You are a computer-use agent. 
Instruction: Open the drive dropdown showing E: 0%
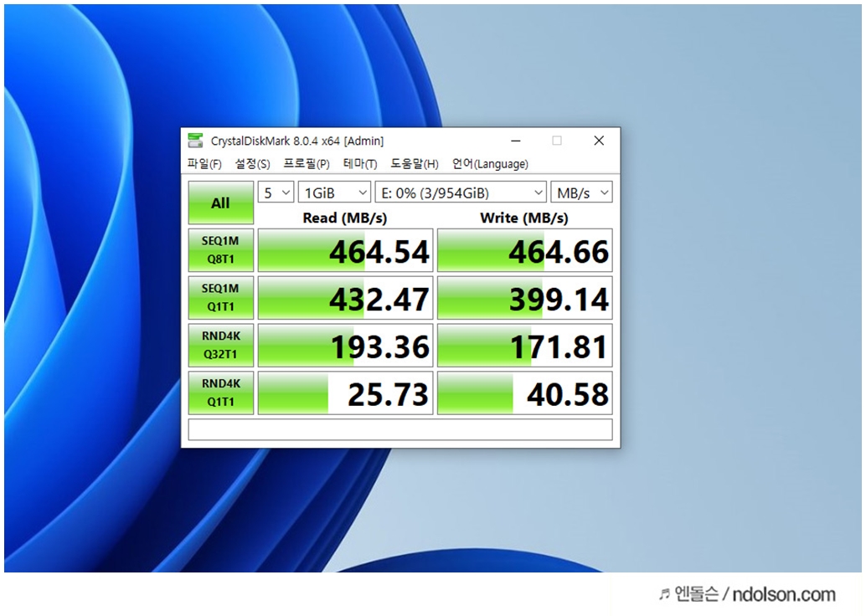coord(461,192)
